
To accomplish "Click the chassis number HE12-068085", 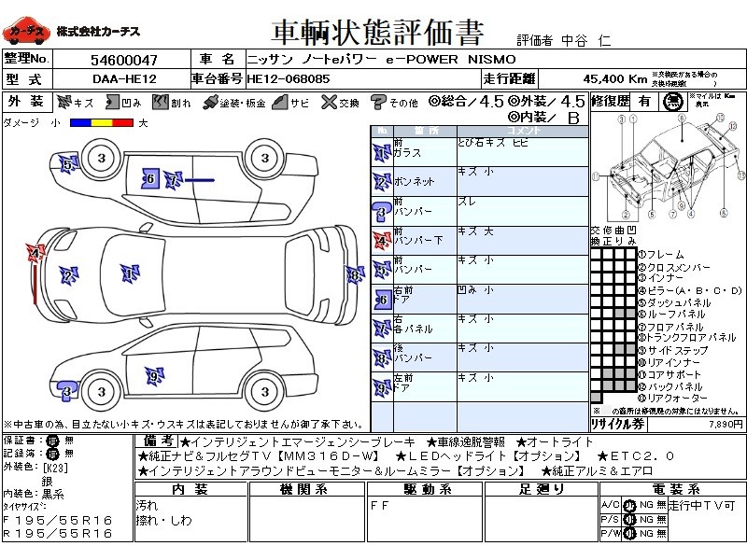I will coord(289,79).
